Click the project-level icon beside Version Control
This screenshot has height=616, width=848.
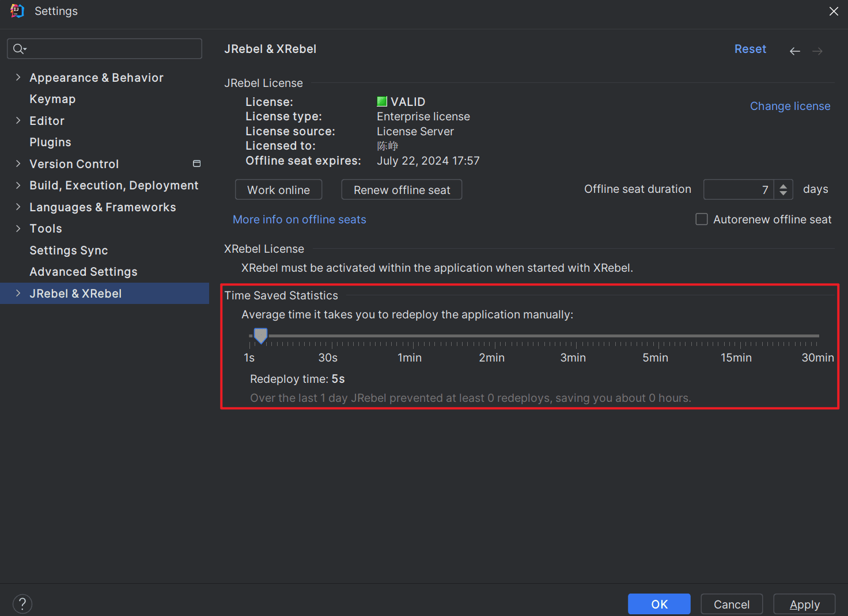[x=196, y=164]
